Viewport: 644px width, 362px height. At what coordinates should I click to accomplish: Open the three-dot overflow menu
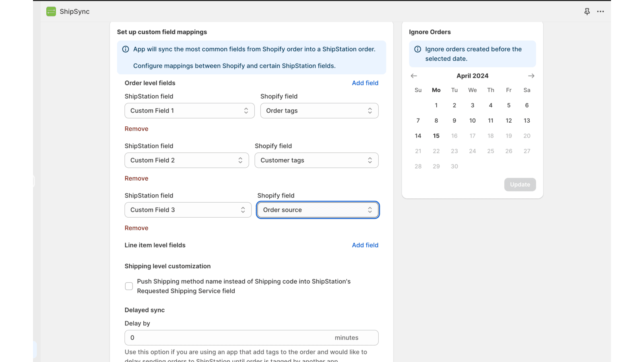(600, 12)
